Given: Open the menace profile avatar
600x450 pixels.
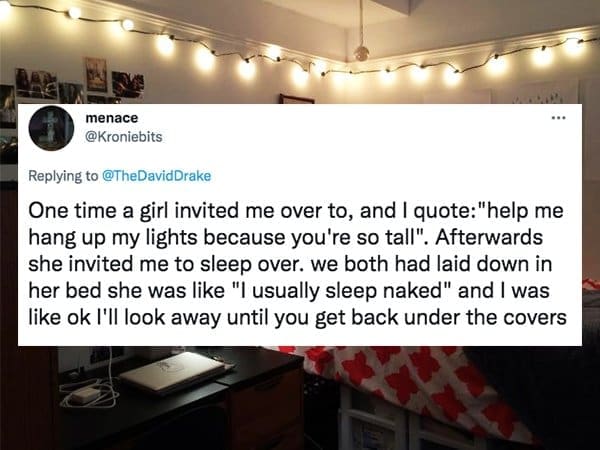Looking at the screenshot, I should click(51, 128).
